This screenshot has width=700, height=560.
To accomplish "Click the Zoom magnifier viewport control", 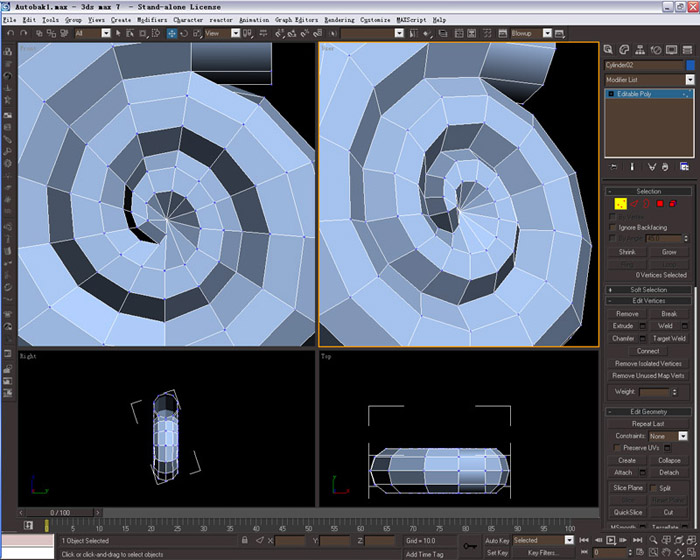I will pyautogui.click(x=653, y=540).
